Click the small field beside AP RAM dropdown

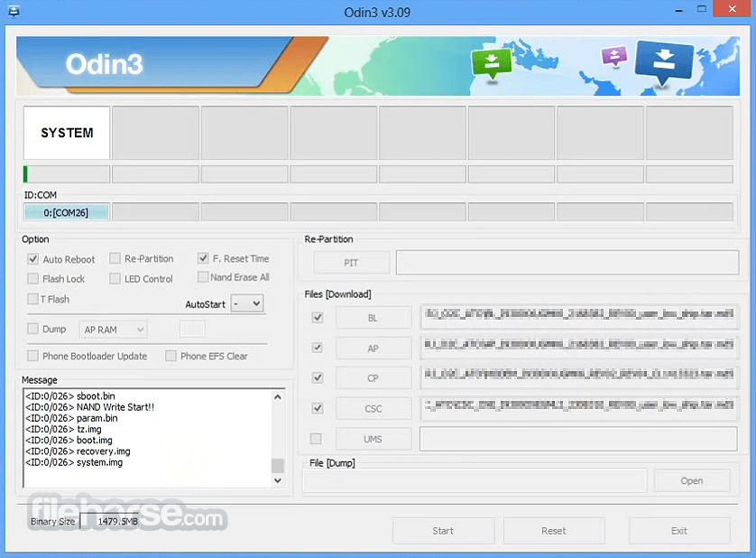pos(192,330)
